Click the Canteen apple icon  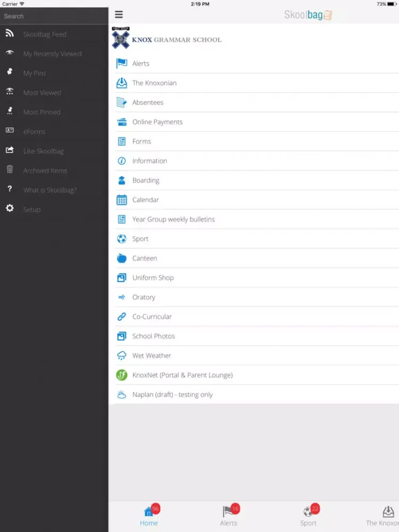(121, 258)
